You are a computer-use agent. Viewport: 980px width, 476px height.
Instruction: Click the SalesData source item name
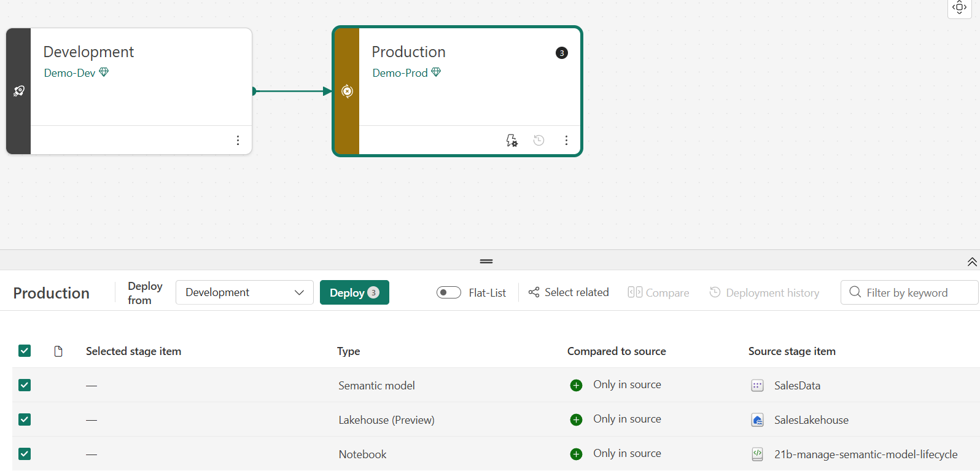(797, 386)
